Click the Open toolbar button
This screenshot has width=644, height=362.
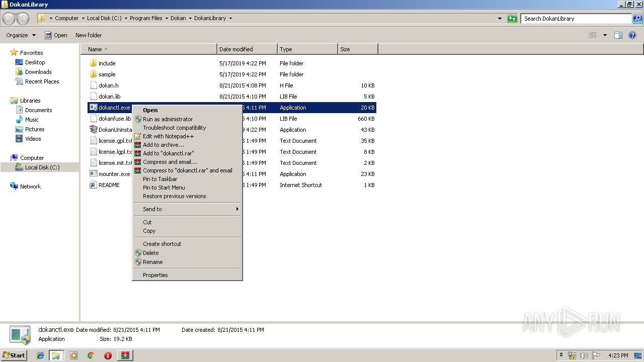[x=56, y=35]
